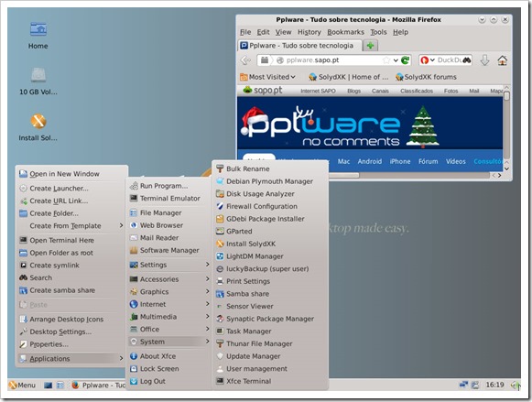Select the Pplware Firefox tab
Screen dimensions: 532x402
(299, 46)
